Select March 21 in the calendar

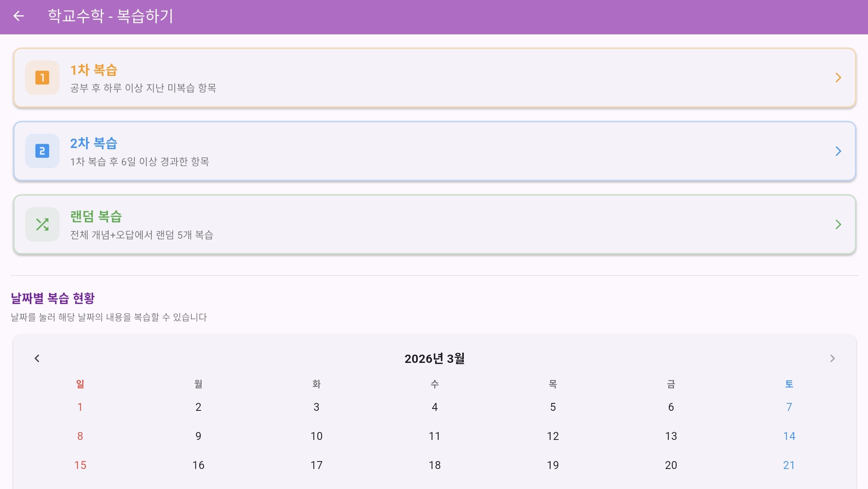(x=789, y=465)
